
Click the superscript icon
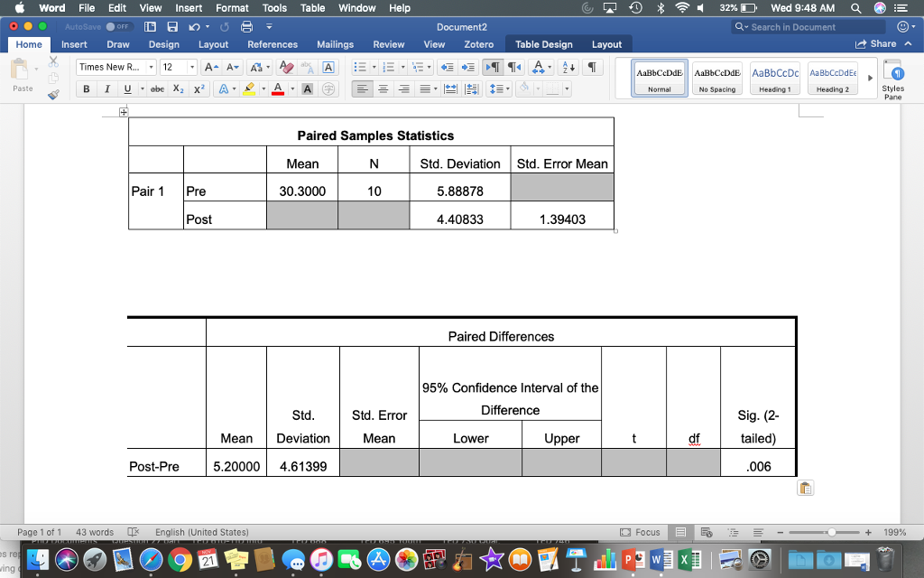tap(199, 89)
